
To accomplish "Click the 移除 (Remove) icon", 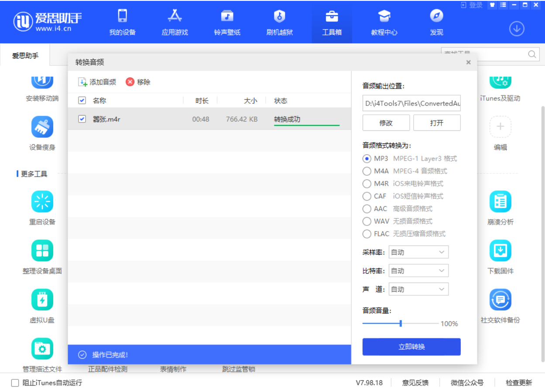I will [131, 81].
